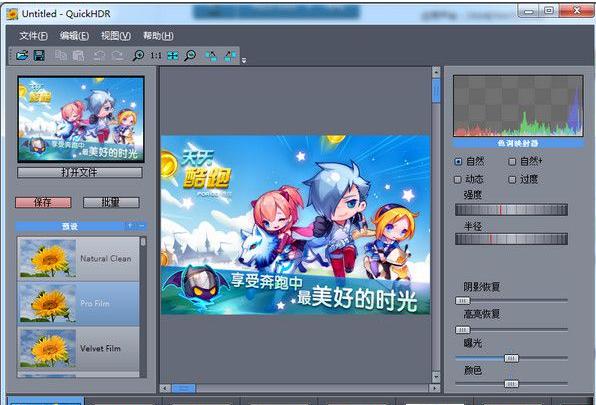Click the 预设 presets panel header
This screenshot has height=405, width=596.
click(x=81, y=226)
